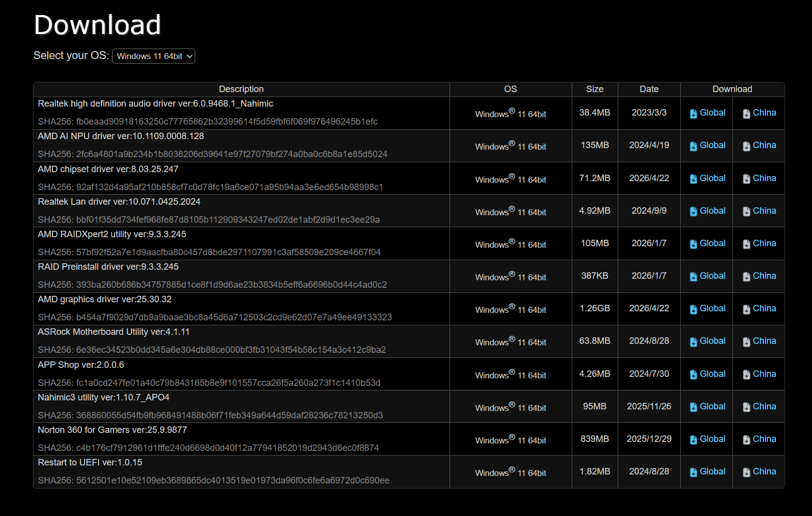Click Global download icon for Realtek Lan driver
The height and width of the screenshot is (516, 812).
pyautogui.click(x=693, y=211)
